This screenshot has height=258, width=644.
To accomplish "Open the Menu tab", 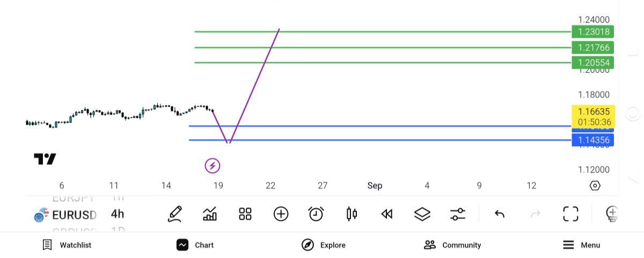I will click(x=582, y=245).
